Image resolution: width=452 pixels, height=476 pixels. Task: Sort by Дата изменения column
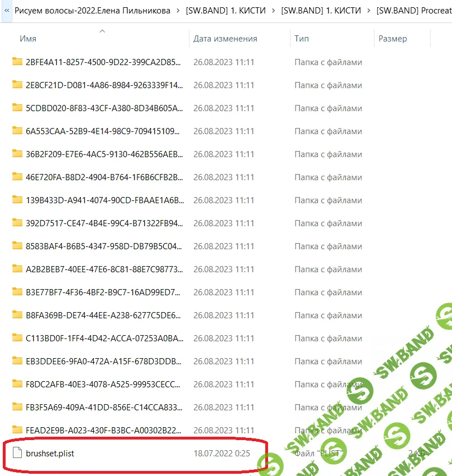coord(225,39)
